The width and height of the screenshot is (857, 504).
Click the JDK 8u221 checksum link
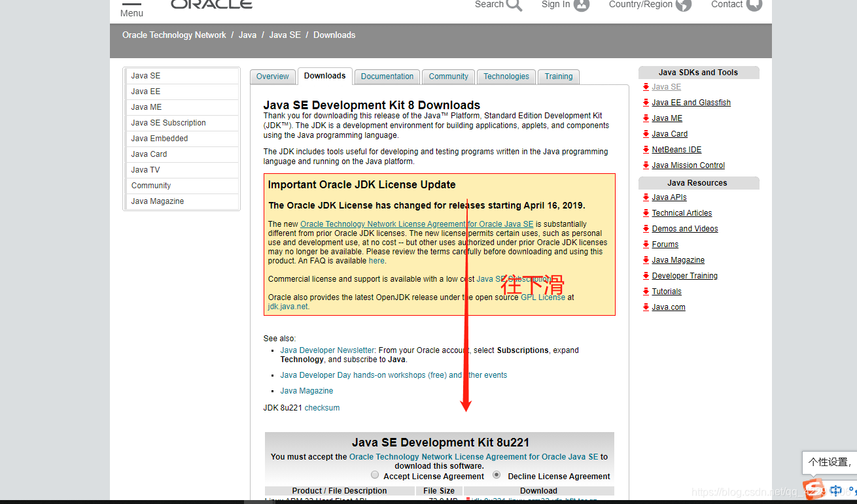[x=322, y=408]
